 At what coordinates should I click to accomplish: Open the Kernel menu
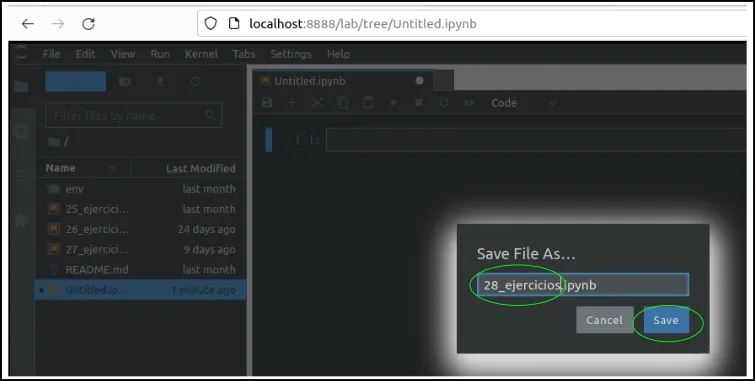(x=201, y=54)
